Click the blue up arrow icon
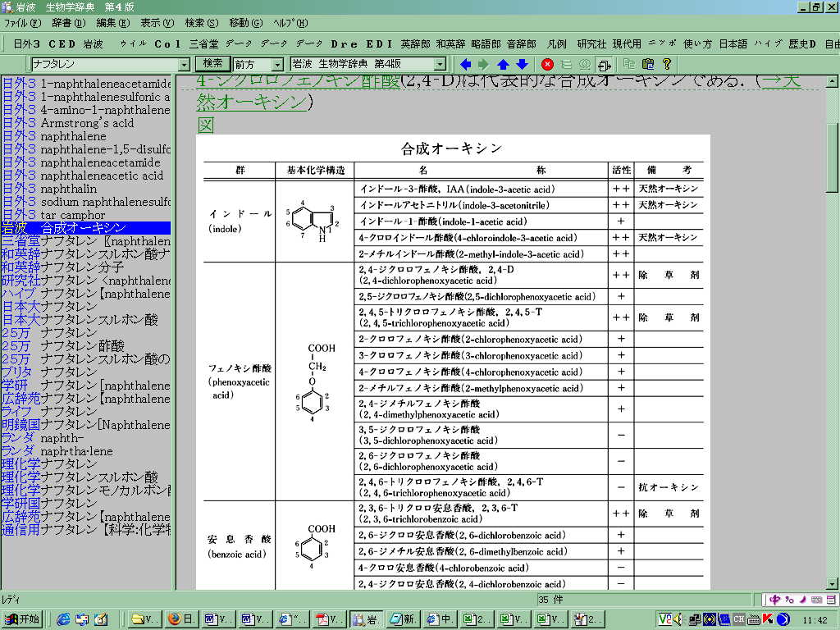This screenshot has width=840, height=630. [x=504, y=64]
